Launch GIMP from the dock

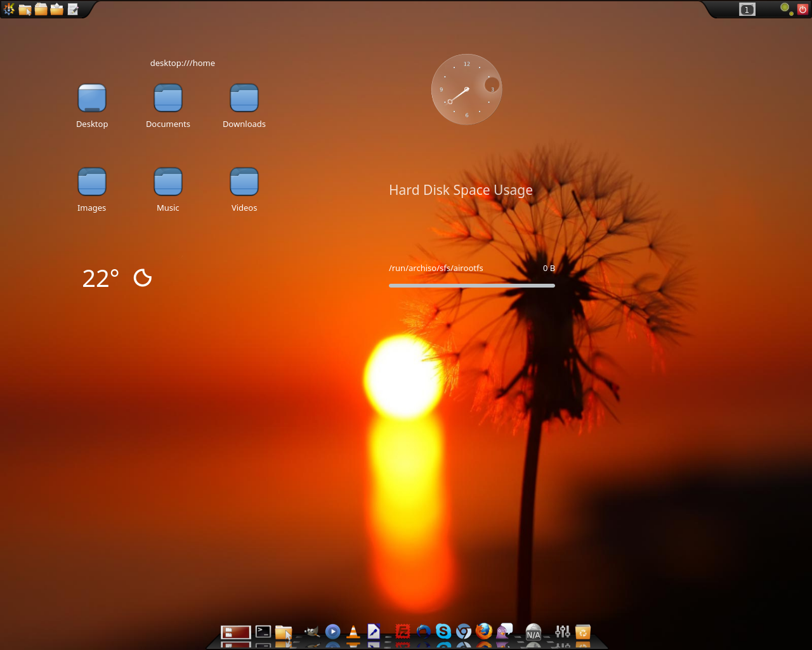point(311,632)
